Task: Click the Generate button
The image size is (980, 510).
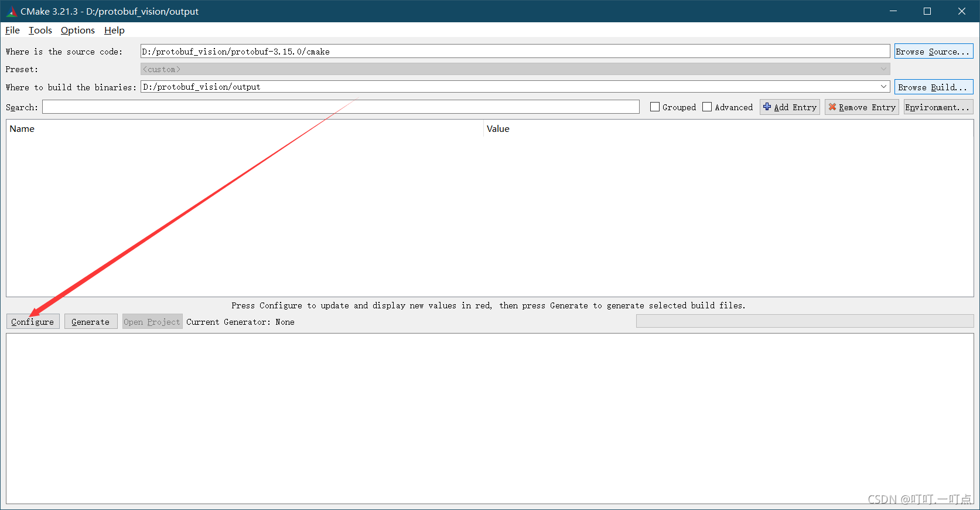Action: 91,322
